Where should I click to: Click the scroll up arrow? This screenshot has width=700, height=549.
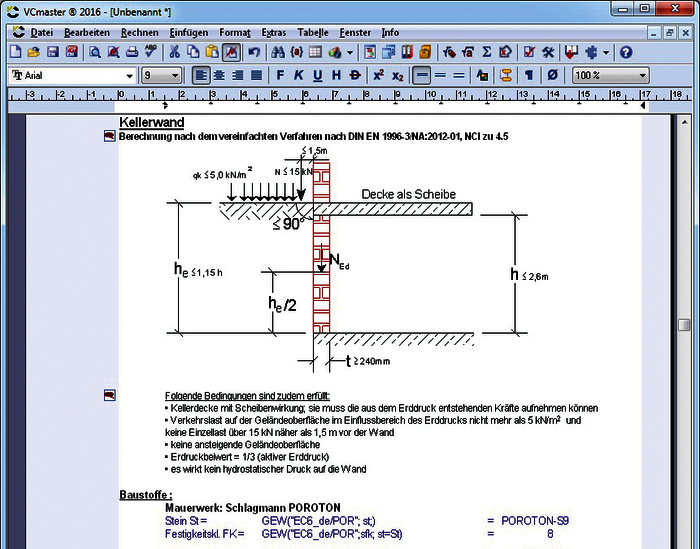pos(684,121)
